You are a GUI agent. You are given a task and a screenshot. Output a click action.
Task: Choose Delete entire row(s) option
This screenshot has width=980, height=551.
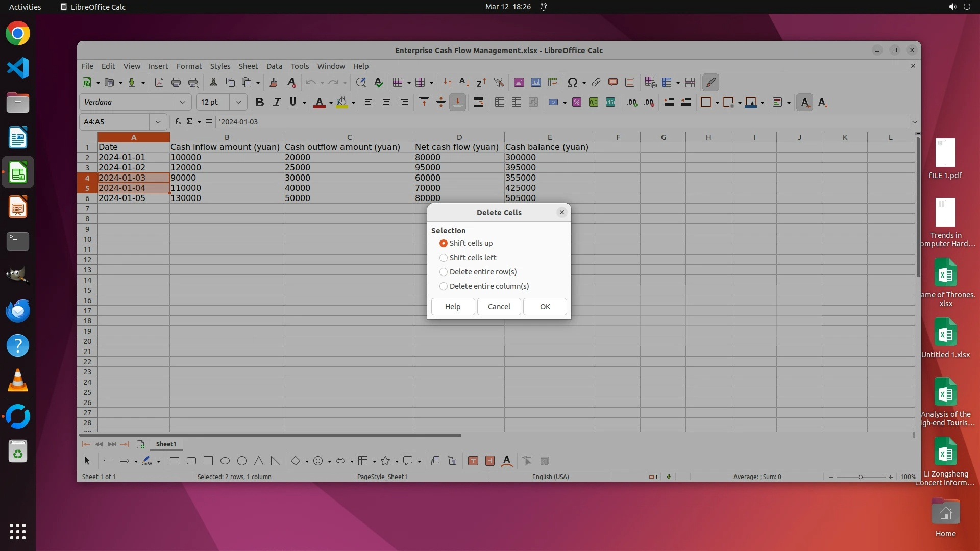click(444, 272)
